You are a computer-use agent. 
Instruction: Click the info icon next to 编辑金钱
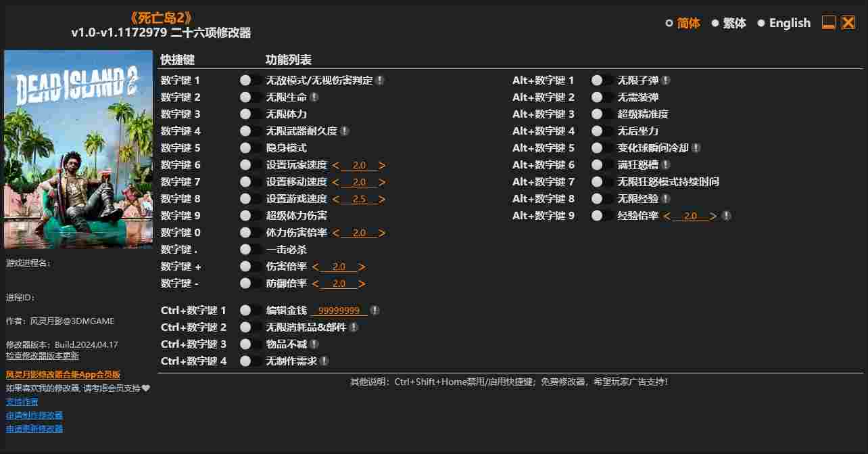click(375, 310)
